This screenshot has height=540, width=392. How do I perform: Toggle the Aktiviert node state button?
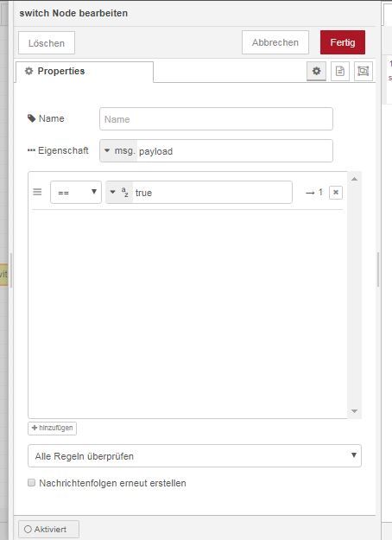click(x=48, y=530)
